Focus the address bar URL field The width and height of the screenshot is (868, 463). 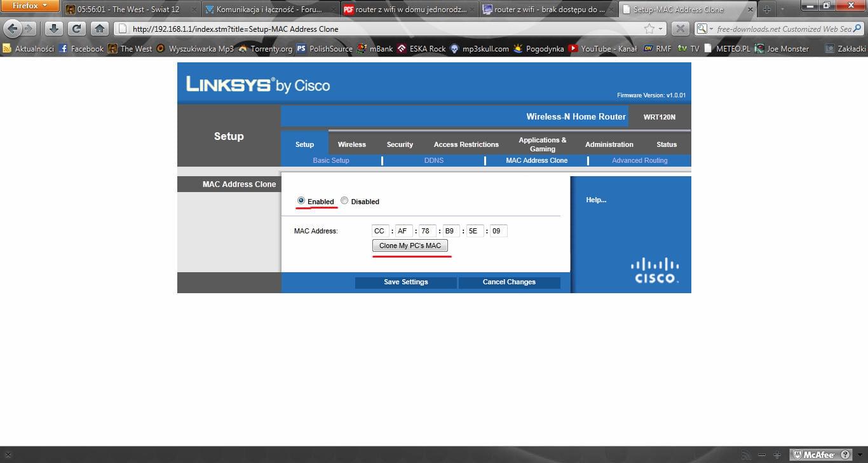pos(388,29)
